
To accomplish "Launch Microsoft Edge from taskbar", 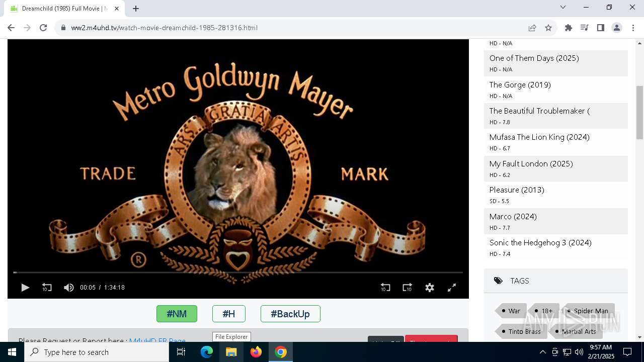I will [x=207, y=352].
